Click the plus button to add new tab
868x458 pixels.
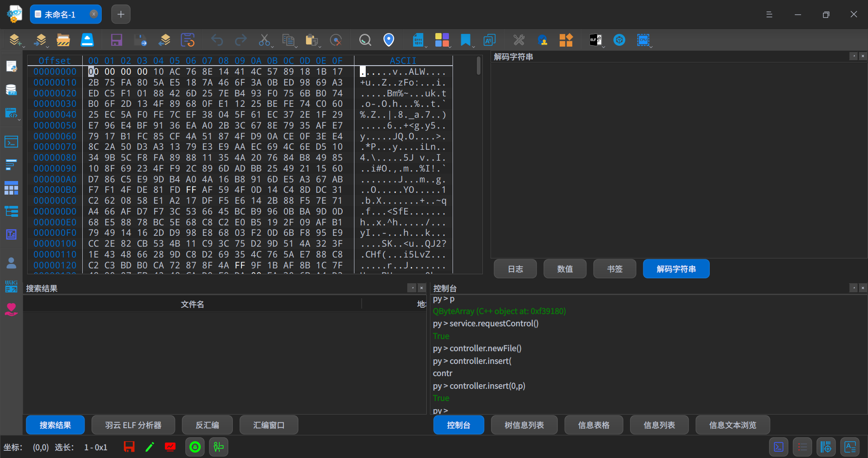pos(121,14)
